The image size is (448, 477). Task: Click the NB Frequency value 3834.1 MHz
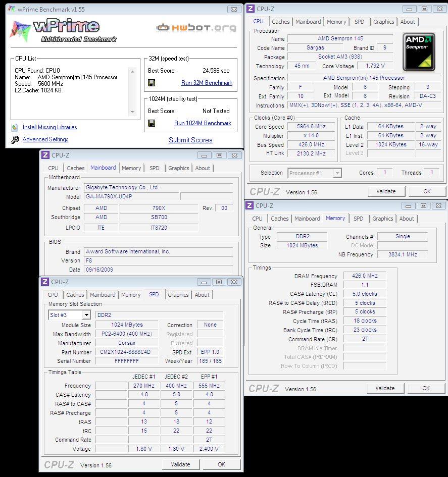tap(403, 254)
